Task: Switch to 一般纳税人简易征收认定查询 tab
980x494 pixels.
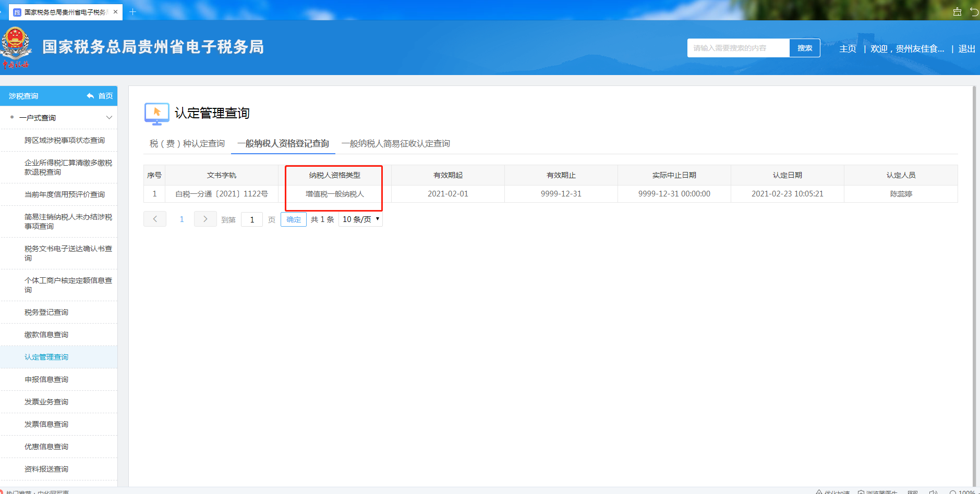Action: 395,143
